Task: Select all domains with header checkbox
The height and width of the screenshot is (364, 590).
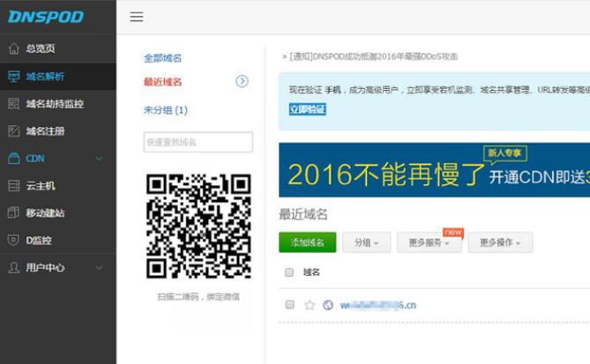Action: pos(289,272)
